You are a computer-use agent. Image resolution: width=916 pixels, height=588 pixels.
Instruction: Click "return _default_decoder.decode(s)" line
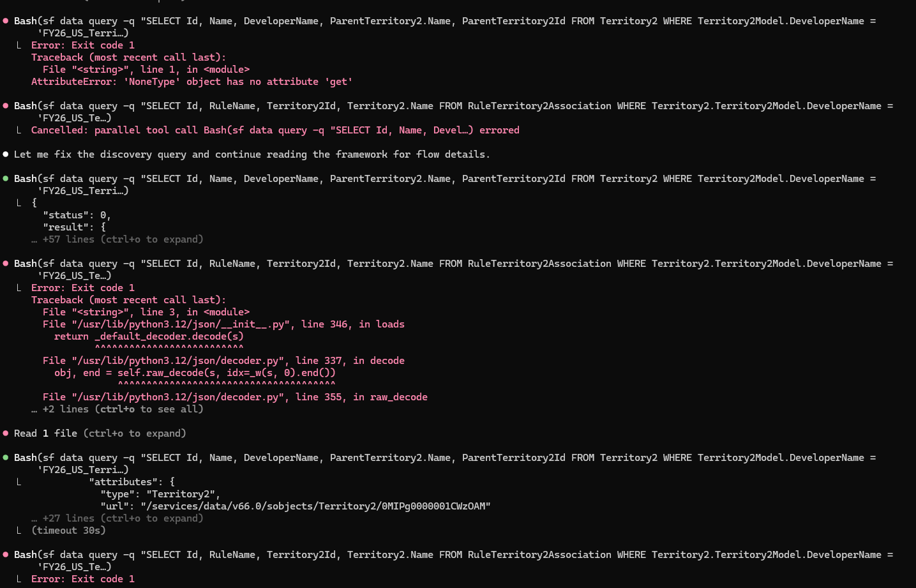pyautogui.click(x=149, y=336)
